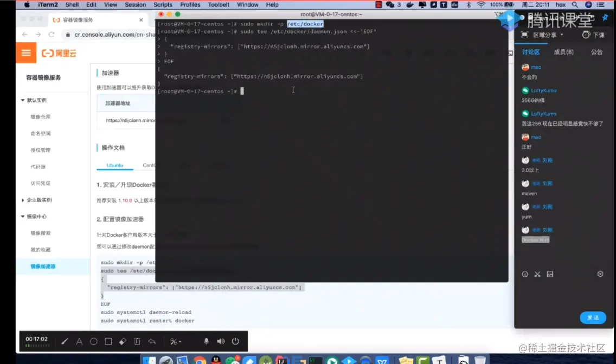Select the Ubuntu documentation tab
The image size is (616, 364).
(115, 165)
